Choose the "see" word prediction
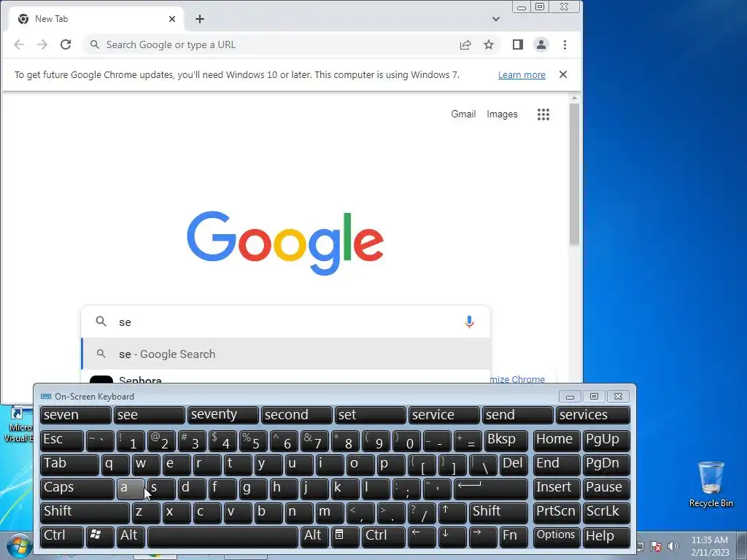This screenshot has width=747, height=560. (149, 415)
